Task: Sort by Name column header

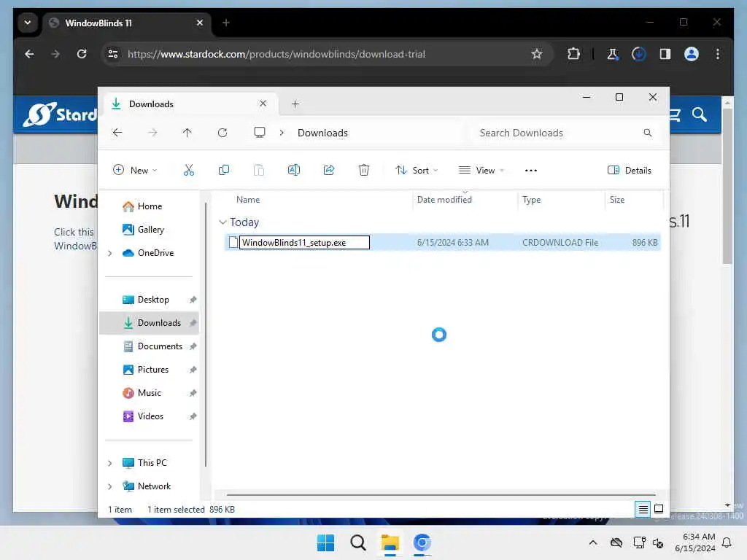Action: pyautogui.click(x=248, y=200)
